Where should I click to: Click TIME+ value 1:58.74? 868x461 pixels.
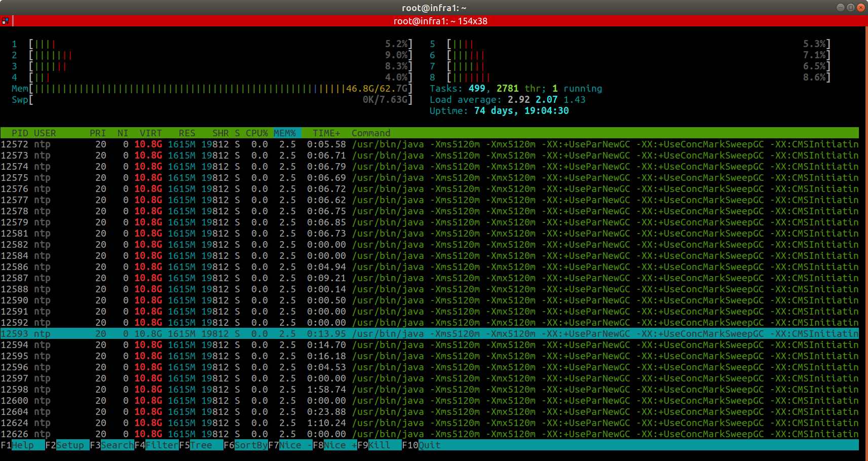tap(326, 390)
